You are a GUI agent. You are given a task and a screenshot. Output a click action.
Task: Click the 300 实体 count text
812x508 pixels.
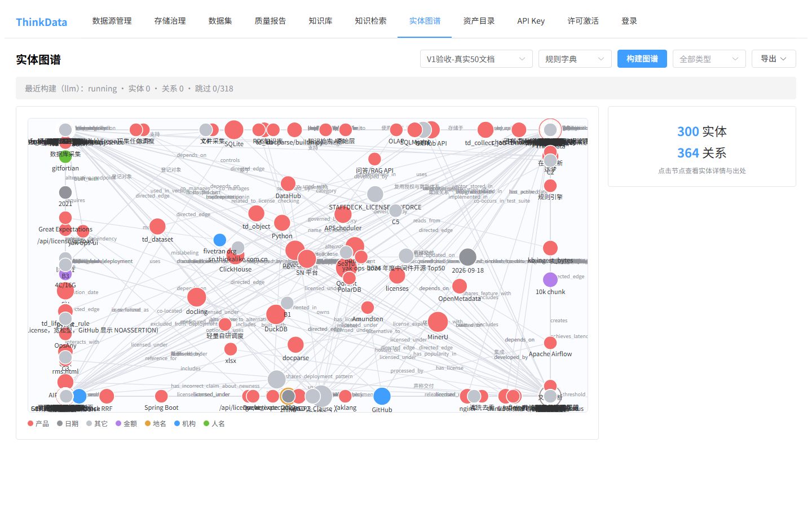point(702,132)
